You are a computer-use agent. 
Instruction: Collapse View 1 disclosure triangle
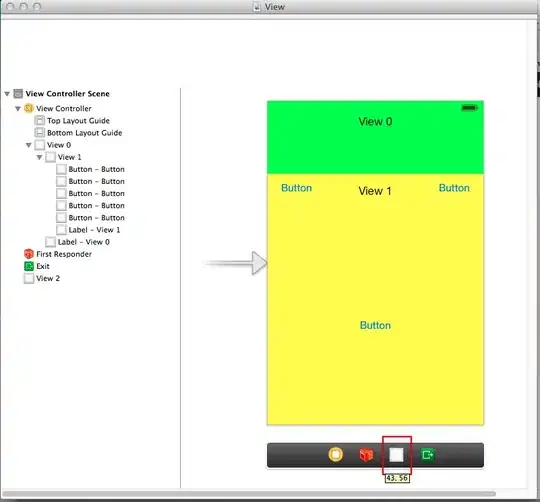coord(39,157)
